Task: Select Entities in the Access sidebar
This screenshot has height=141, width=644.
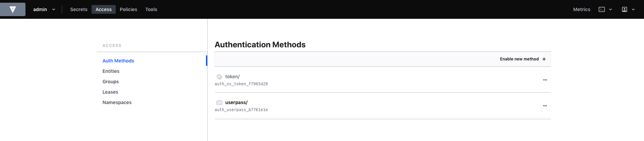Action: 111,71
